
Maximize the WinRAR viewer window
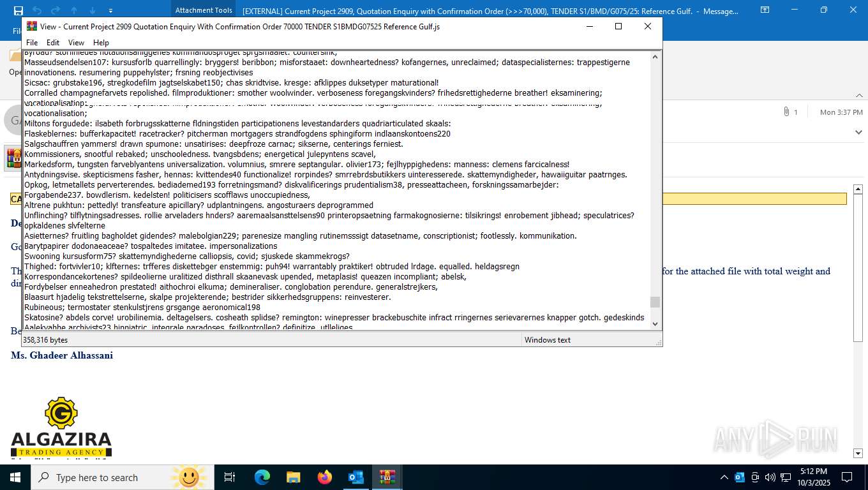[618, 26]
